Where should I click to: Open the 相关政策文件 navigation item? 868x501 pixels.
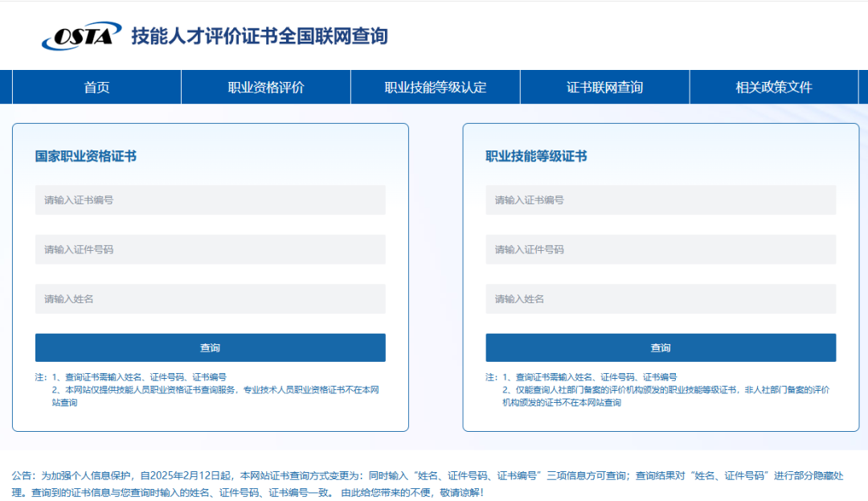[x=774, y=87]
